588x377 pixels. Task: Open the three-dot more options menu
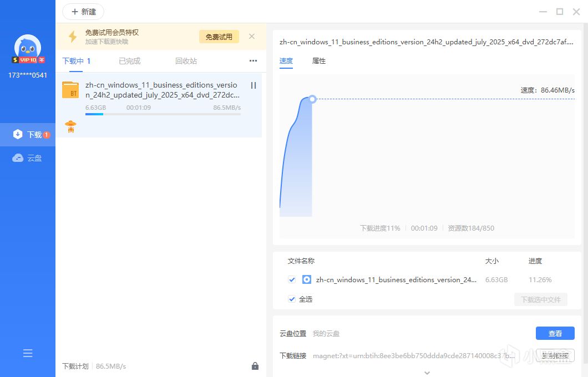click(254, 61)
